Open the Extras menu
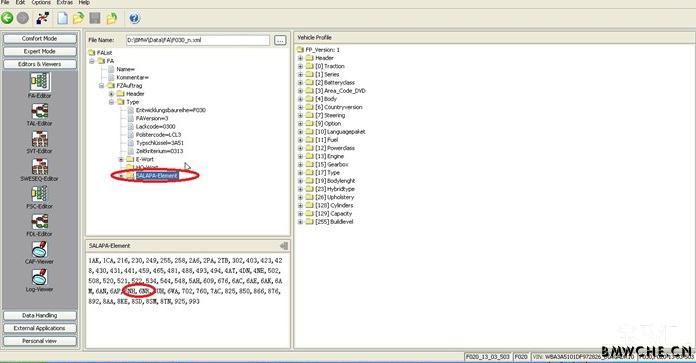This screenshot has width=696, height=363. pos(64,3)
